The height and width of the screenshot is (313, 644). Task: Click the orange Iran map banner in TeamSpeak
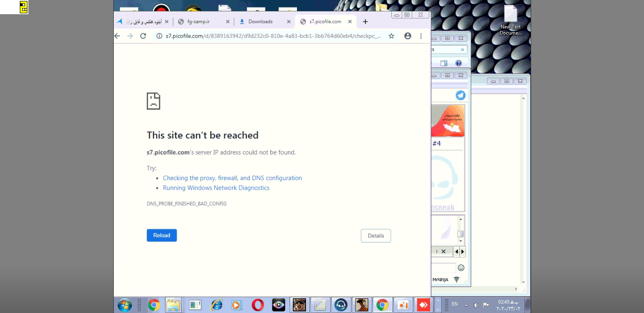click(x=448, y=121)
